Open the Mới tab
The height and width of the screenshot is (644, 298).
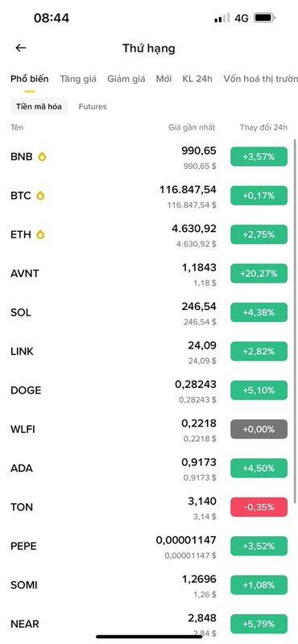163,79
